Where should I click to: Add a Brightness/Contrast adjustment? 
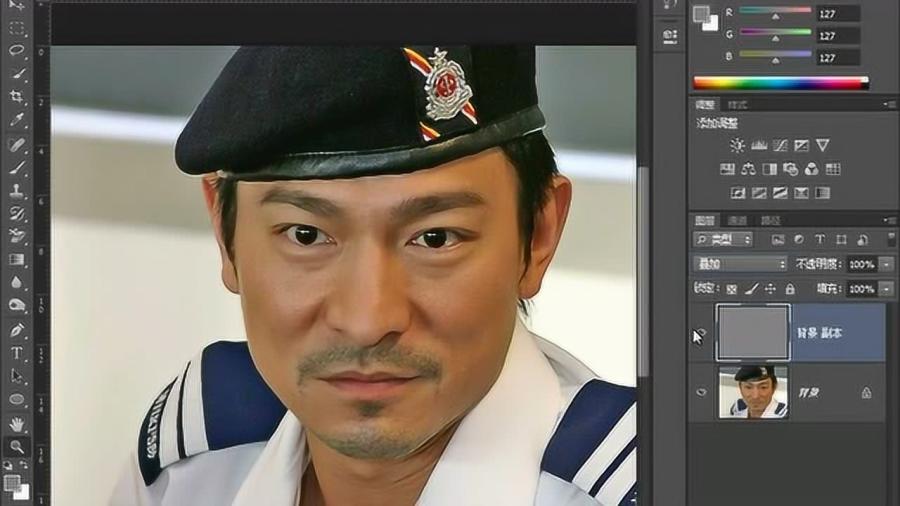click(x=737, y=145)
